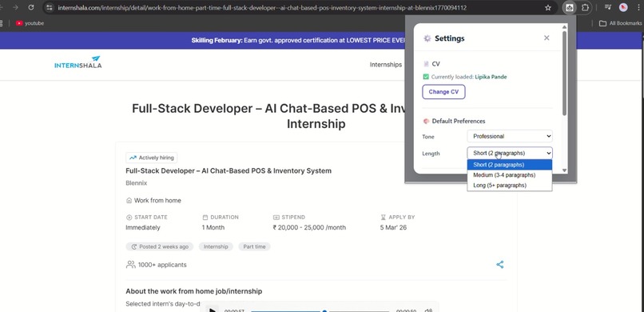The image size is (644, 312).
Task: Close the Settings popup with X
Action: click(547, 38)
